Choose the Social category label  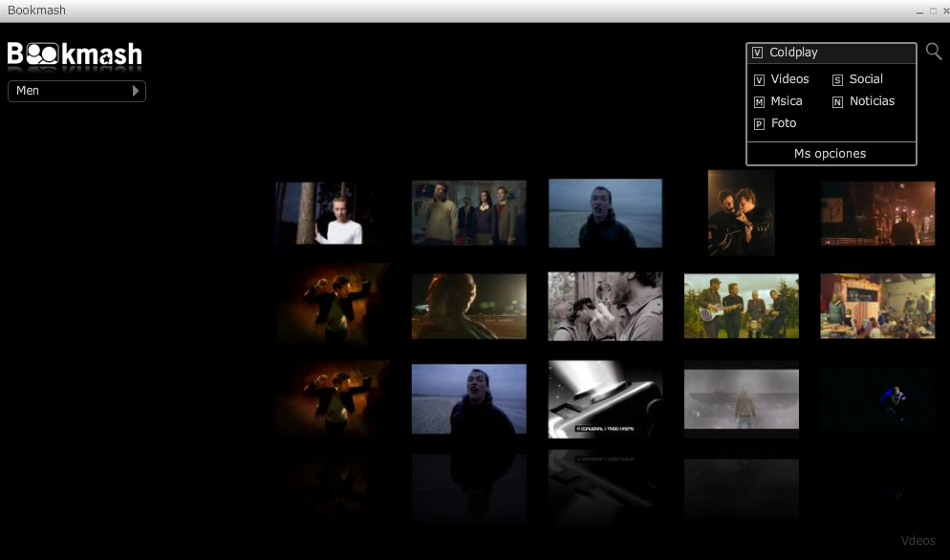(x=866, y=79)
